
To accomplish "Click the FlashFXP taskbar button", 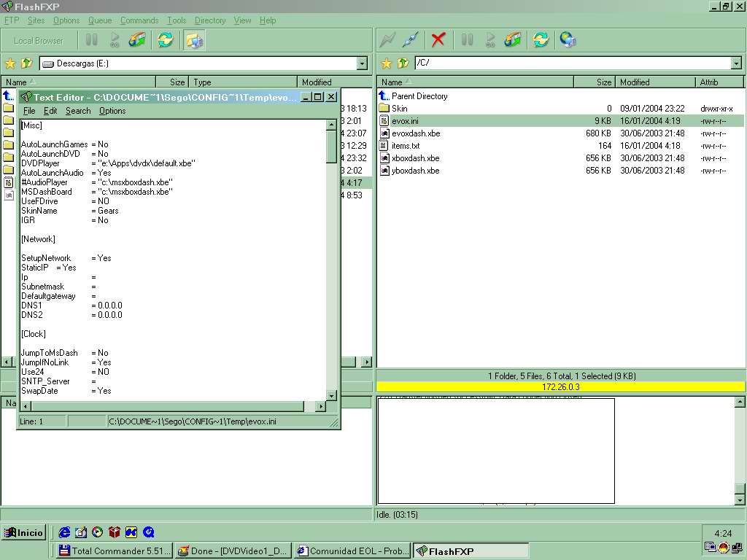I will coord(471,551).
